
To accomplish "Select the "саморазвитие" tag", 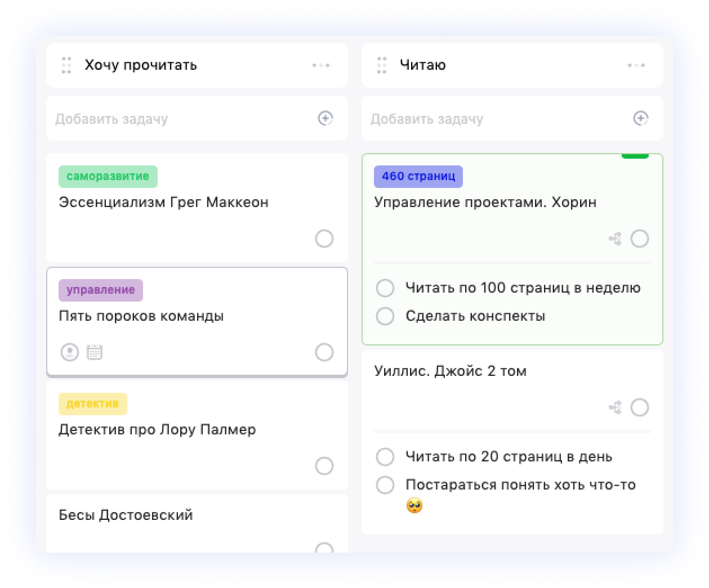I will (x=108, y=176).
